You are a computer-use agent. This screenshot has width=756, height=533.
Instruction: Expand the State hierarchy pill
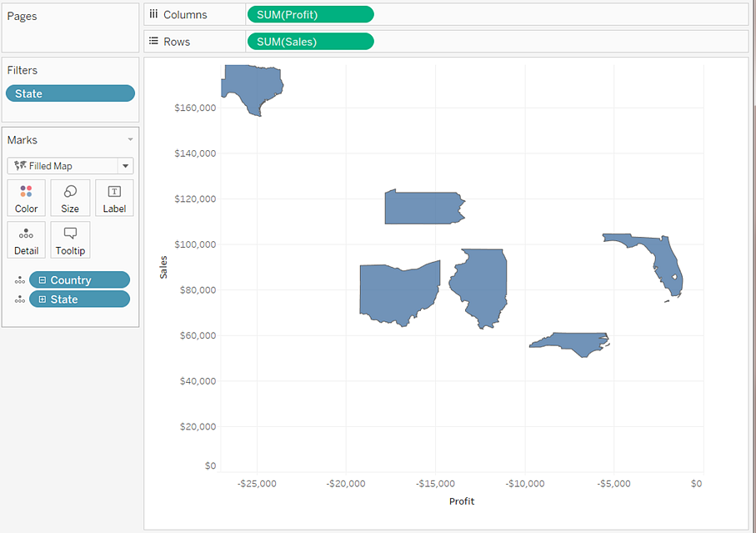42,299
